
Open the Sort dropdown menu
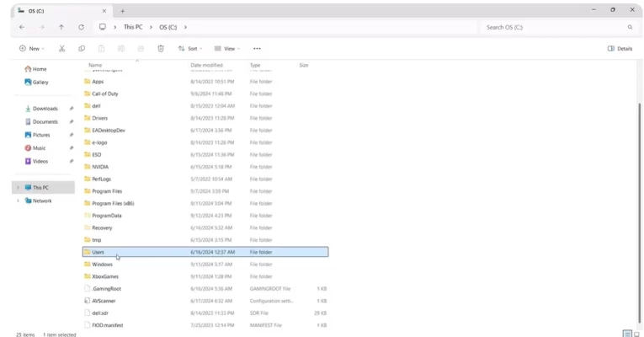(190, 49)
